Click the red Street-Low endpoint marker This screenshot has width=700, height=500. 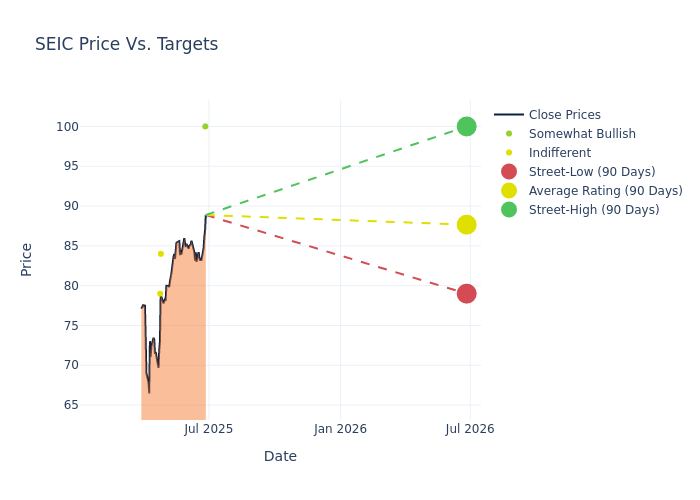click(x=466, y=293)
